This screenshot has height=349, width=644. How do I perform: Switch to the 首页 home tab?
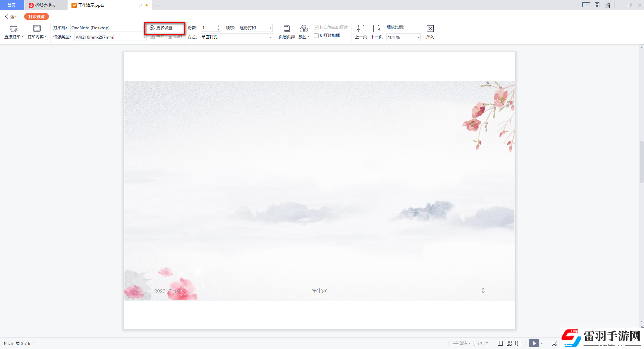[12, 5]
